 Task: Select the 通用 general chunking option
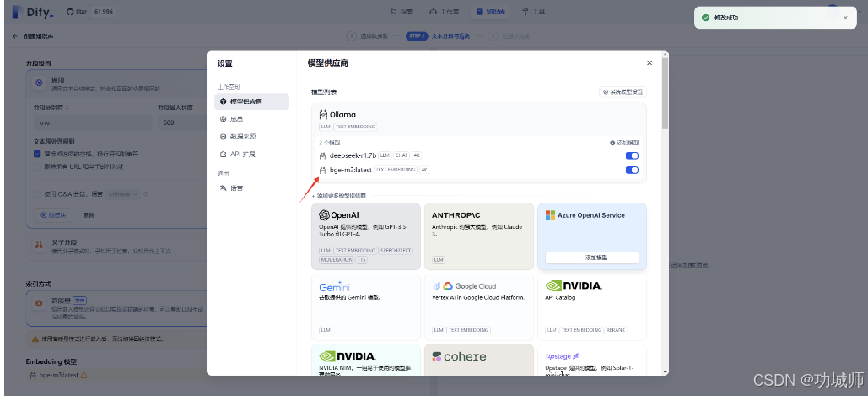(x=116, y=84)
